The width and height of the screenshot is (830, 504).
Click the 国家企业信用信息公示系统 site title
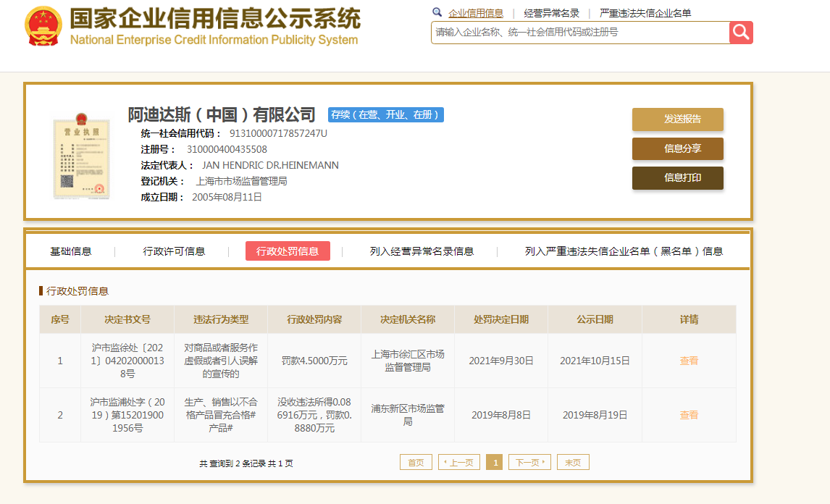pyautogui.click(x=215, y=19)
